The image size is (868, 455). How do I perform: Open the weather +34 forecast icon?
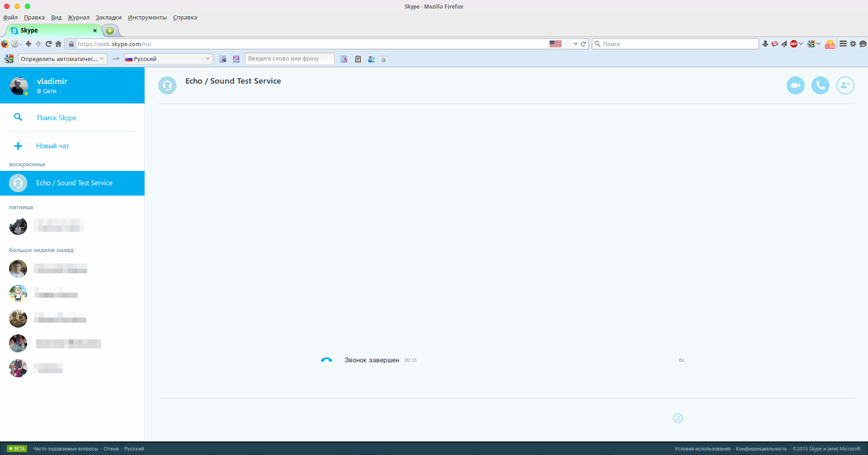[x=830, y=44]
